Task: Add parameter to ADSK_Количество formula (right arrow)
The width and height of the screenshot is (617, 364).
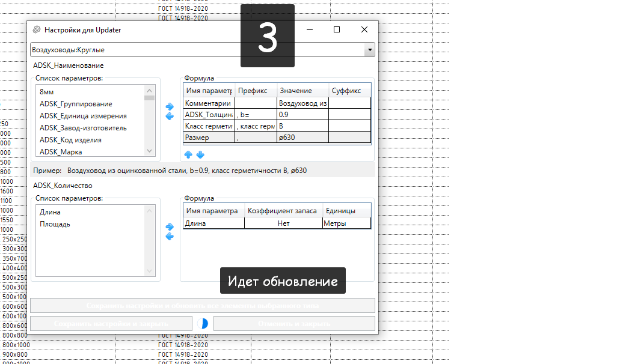Action: [170, 227]
